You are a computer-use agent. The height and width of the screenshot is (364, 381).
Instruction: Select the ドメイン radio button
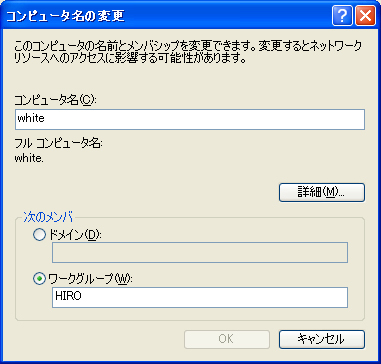[x=39, y=235]
